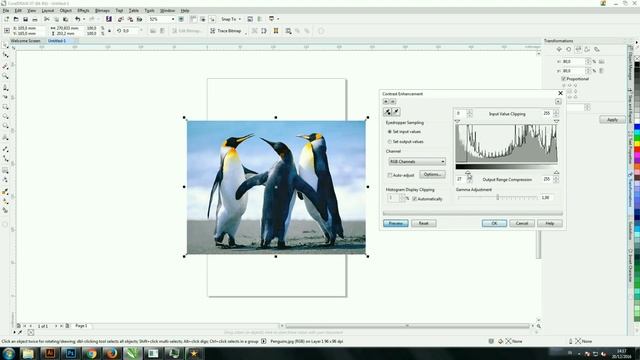Enable the Auto-adjust checkbox

pos(390,175)
